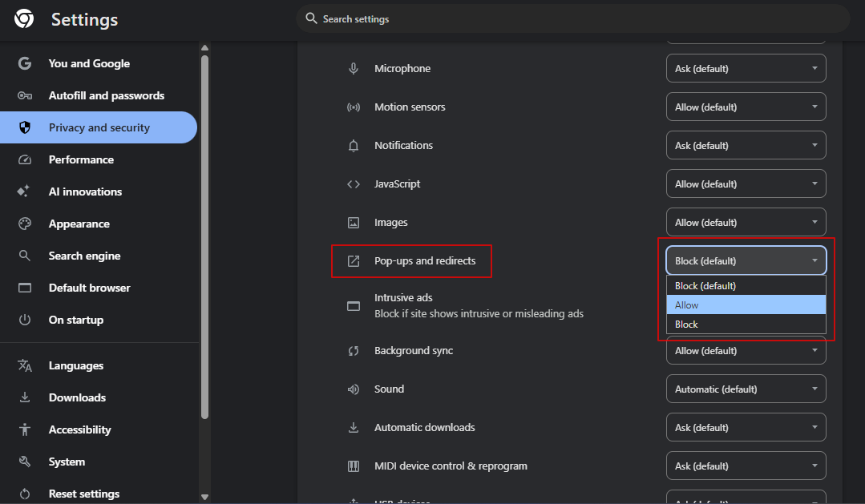
Task: Open the Background sync permission dropdown
Action: click(x=746, y=351)
